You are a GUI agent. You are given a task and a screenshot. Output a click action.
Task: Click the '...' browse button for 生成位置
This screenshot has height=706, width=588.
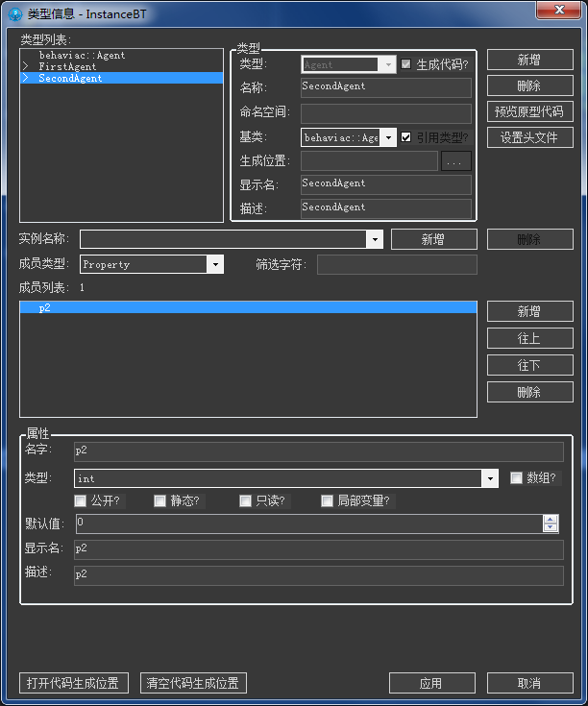pos(456,161)
